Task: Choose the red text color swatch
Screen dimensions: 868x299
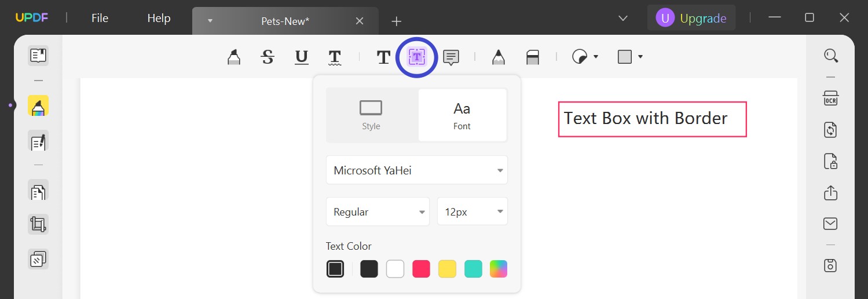Action: pos(421,269)
